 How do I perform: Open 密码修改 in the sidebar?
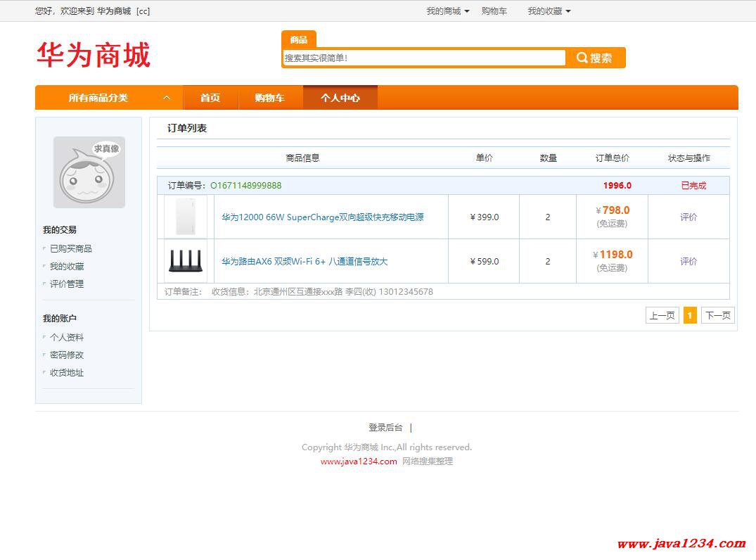(x=67, y=355)
